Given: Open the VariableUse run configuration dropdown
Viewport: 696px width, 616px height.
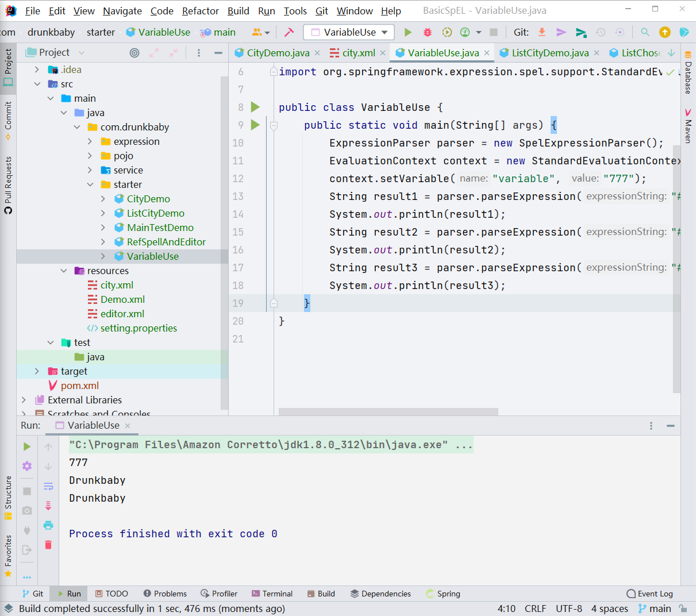Looking at the screenshot, I should tap(349, 32).
